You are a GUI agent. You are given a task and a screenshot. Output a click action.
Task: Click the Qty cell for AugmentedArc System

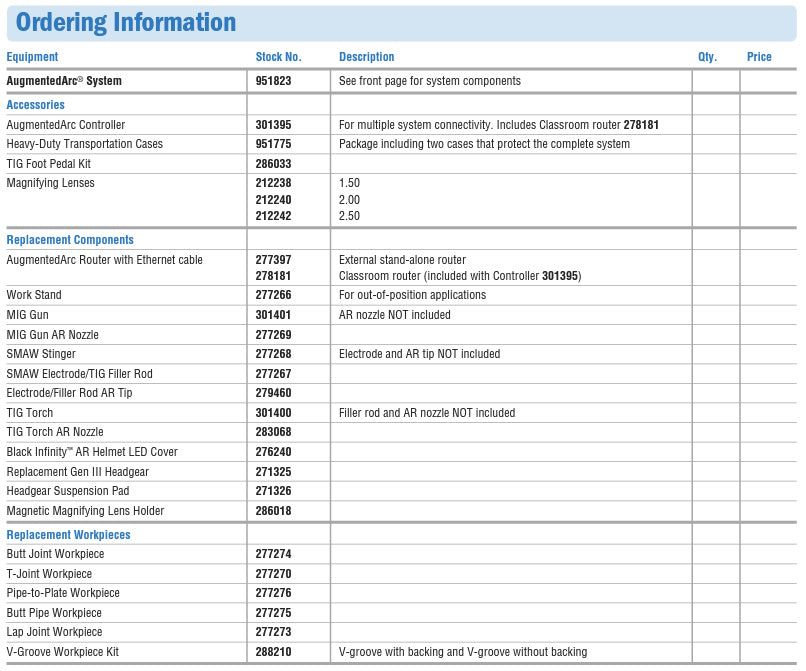[x=715, y=81]
